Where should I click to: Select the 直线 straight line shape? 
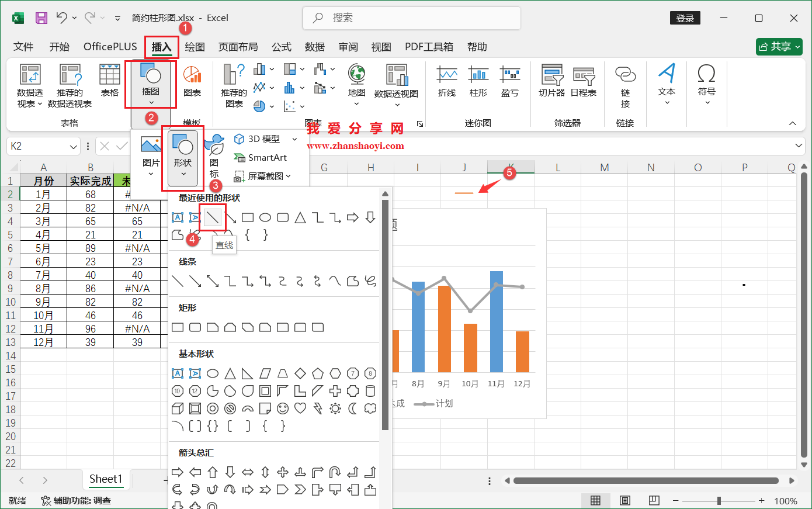tap(211, 217)
